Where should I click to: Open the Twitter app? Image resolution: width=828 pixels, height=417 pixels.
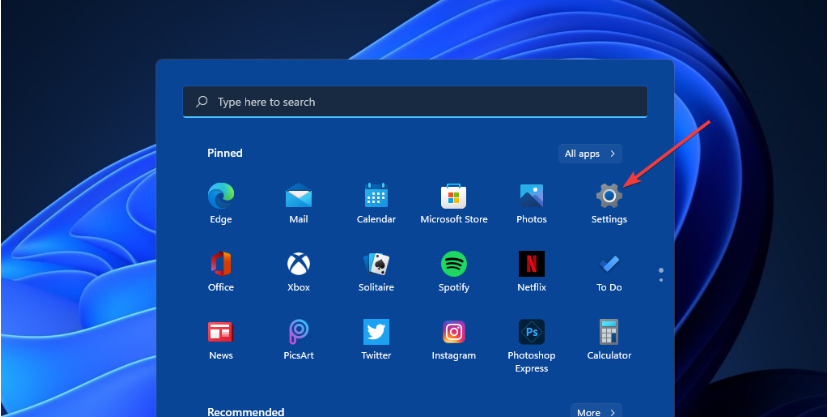tap(376, 339)
